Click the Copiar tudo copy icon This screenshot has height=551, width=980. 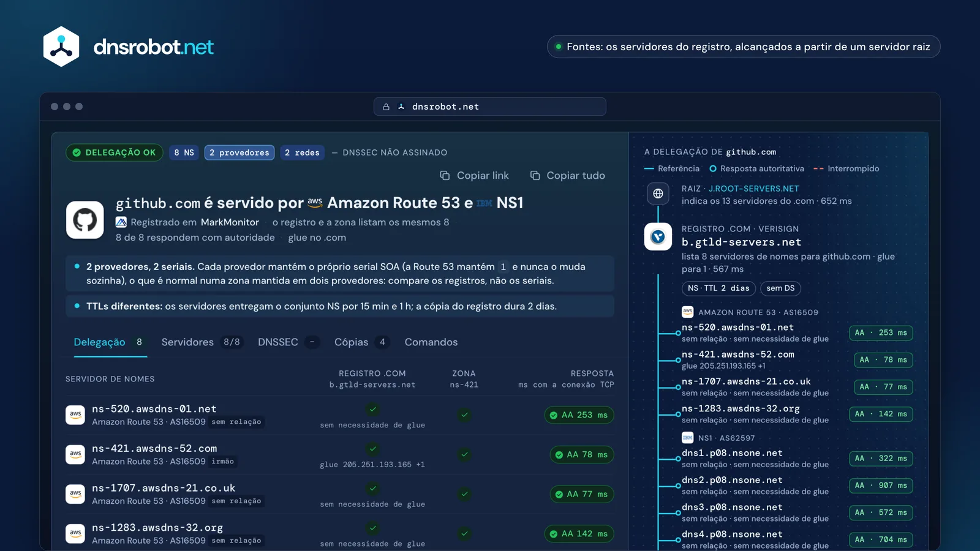pos(535,176)
